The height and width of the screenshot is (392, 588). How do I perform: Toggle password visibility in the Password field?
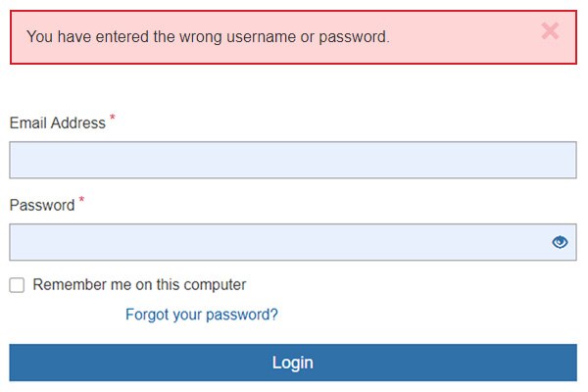(x=560, y=242)
